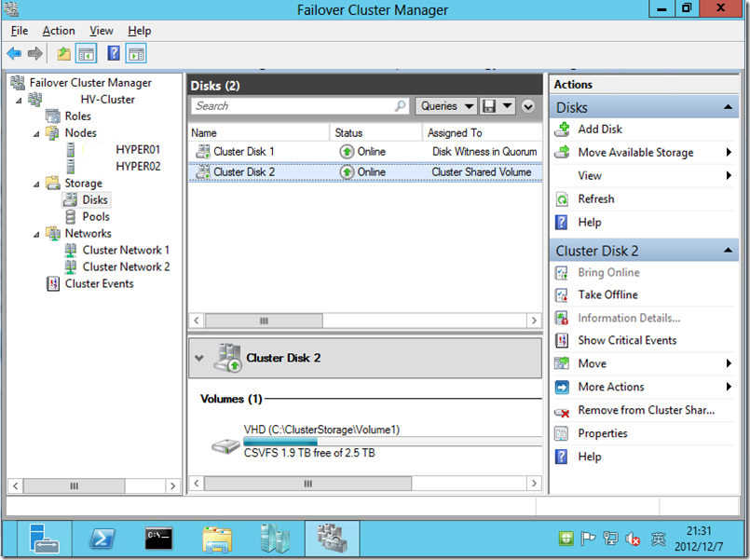Select Pools under Storage
Screen dimensions: 750x560
(x=96, y=216)
